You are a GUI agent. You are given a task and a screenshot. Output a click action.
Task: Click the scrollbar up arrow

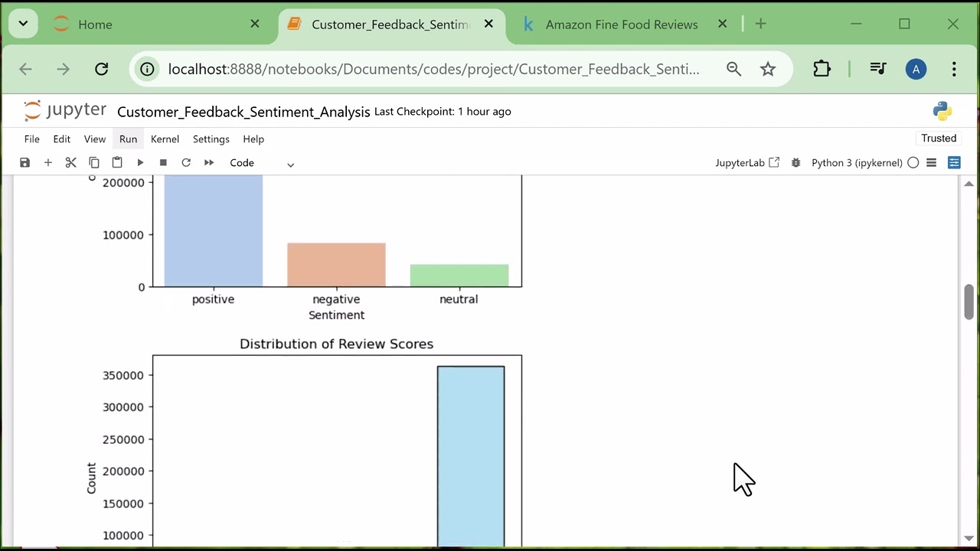969,184
